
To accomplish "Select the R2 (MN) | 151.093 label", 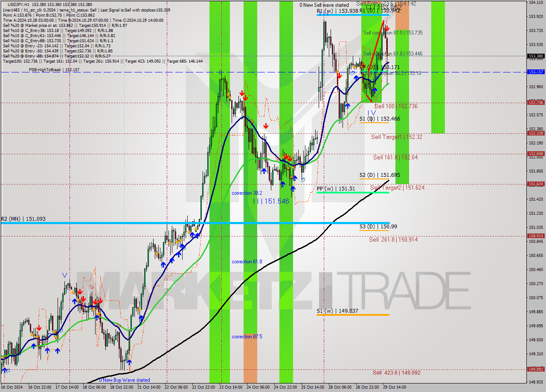I will (x=23, y=219).
